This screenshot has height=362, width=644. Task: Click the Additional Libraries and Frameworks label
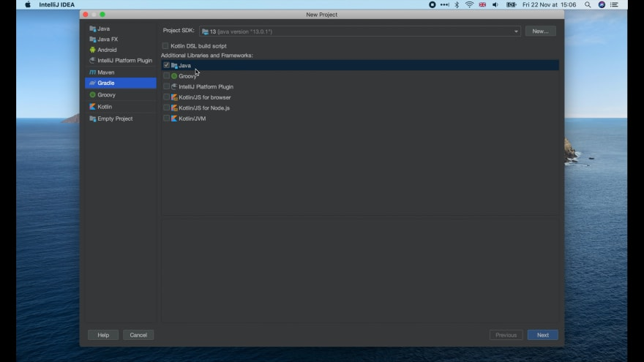(x=206, y=56)
